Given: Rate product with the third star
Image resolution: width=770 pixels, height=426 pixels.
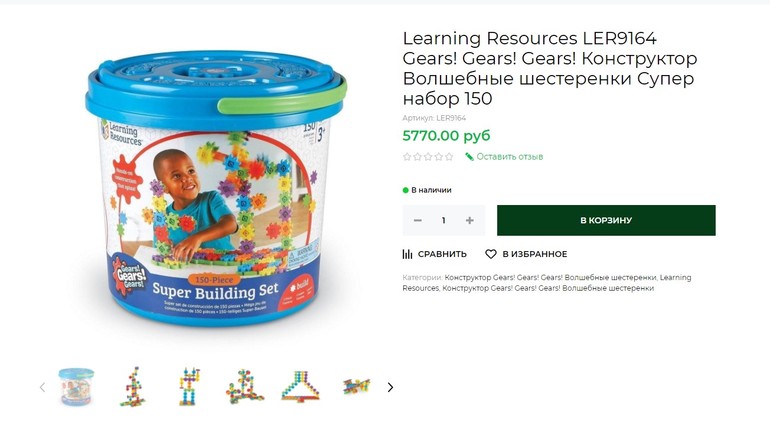Looking at the screenshot, I should point(428,157).
